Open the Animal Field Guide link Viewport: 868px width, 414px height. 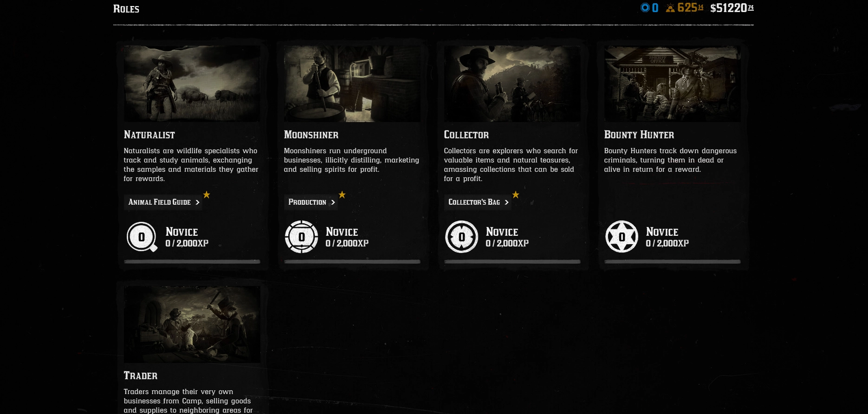pos(163,202)
